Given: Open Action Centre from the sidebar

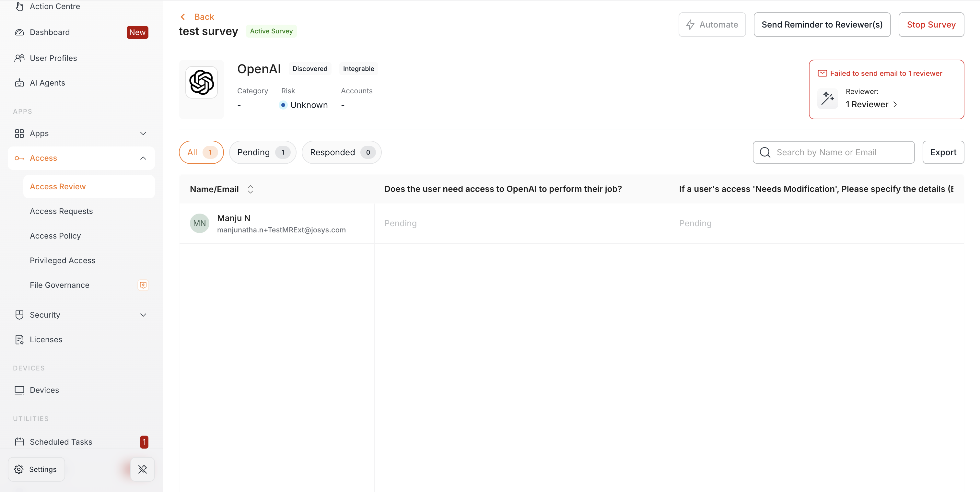Looking at the screenshot, I should coord(55,6).
